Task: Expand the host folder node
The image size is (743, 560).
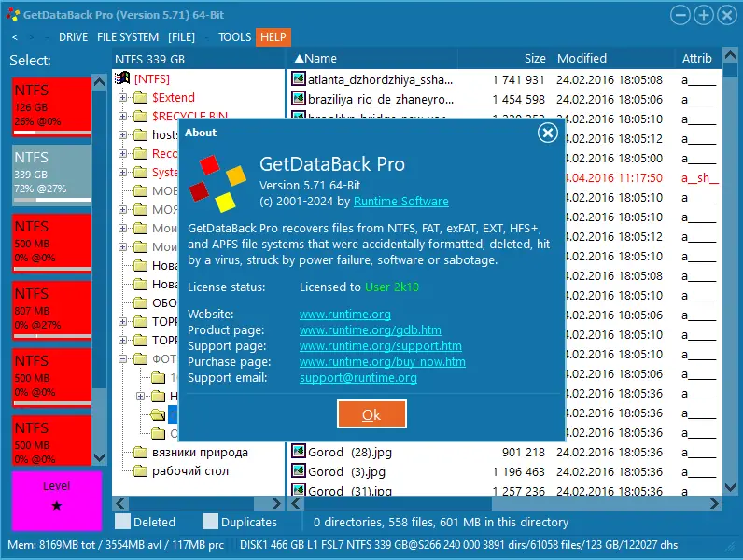Action: (x=122, y=135)
